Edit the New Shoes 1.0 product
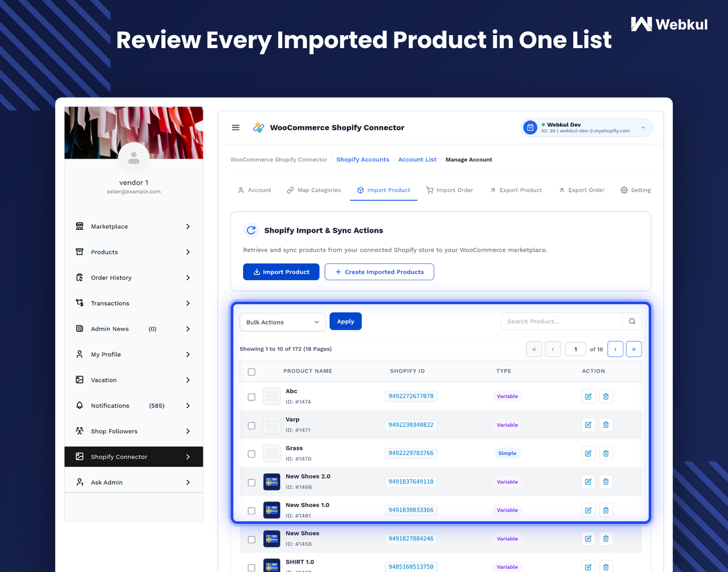Screen dimensions: 728x572 point(588,510)
